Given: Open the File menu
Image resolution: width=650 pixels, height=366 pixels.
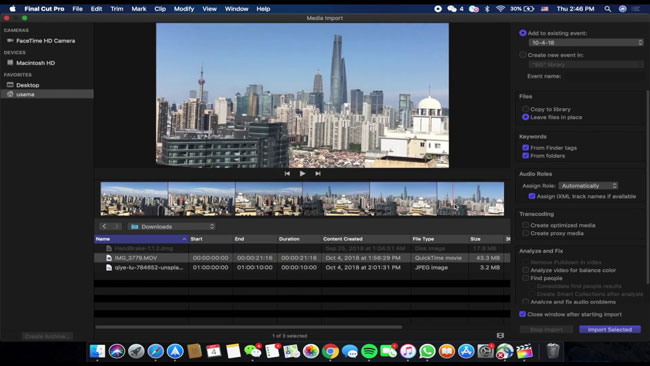Looking at the screenshot, I should 78,9.
